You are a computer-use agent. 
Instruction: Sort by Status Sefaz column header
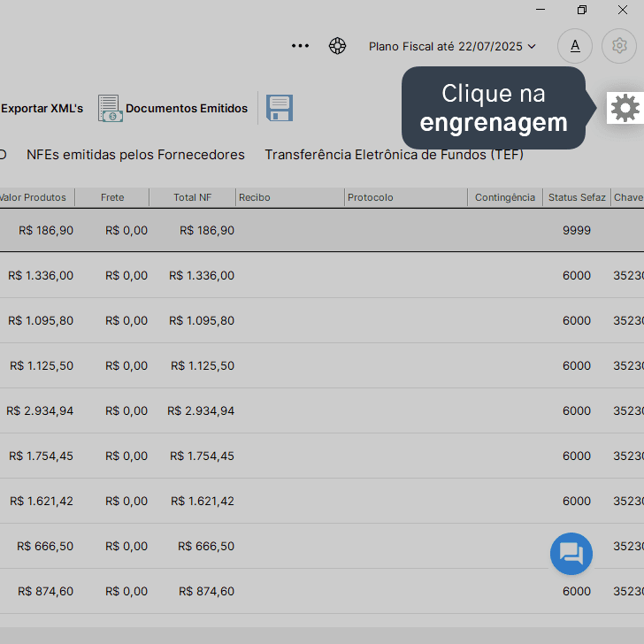tap(577, 197)
